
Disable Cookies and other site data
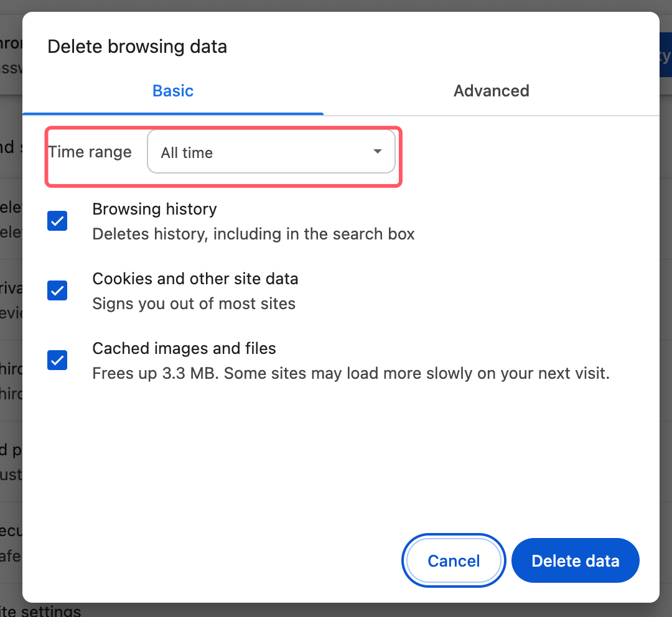[x=57, y=290]
